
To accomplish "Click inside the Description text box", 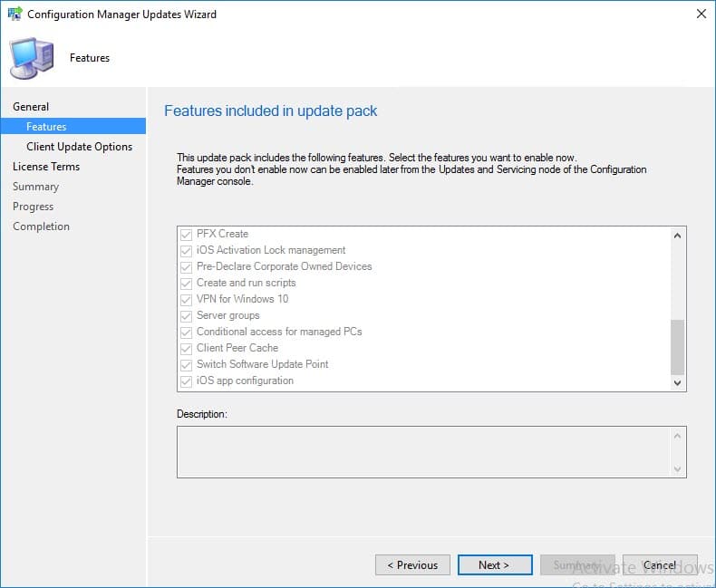I will (423, 451).
